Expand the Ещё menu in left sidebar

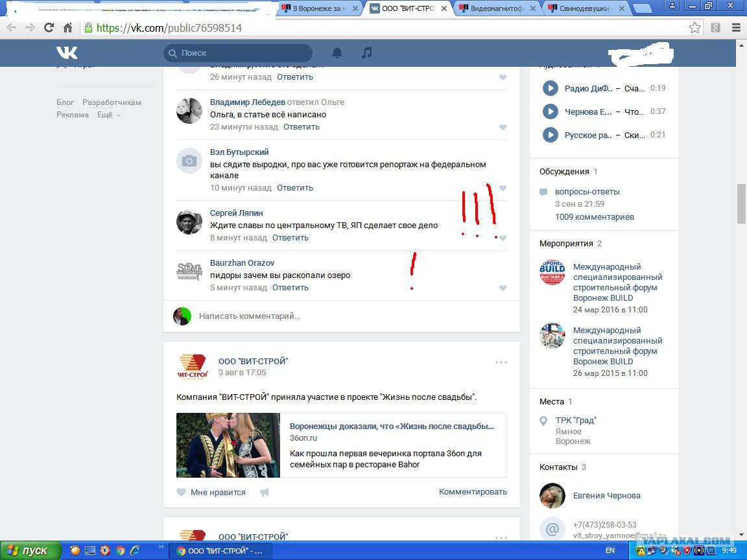pyautogui.click(x=109, y=115)
